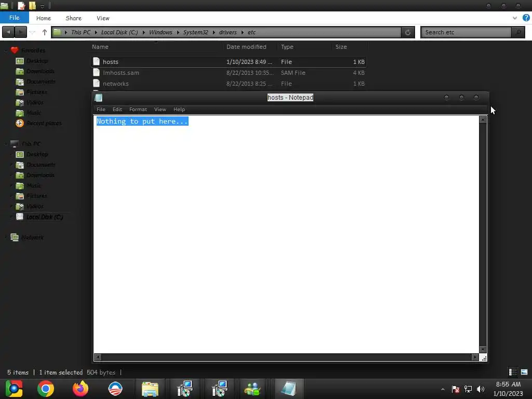
Task: Click the Properties icon in quick access toolbar
Action: (21, 5)
